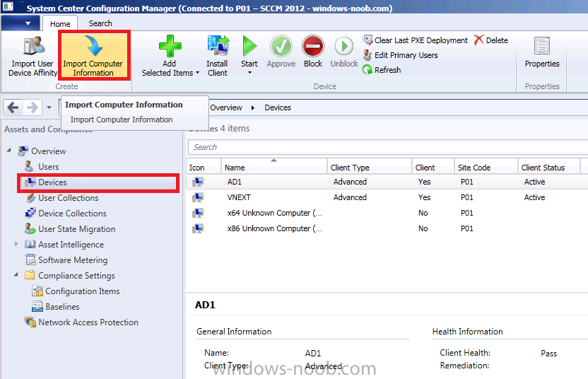Select the VNEXT device row
588x379 pixels.
tap(387, 197)
